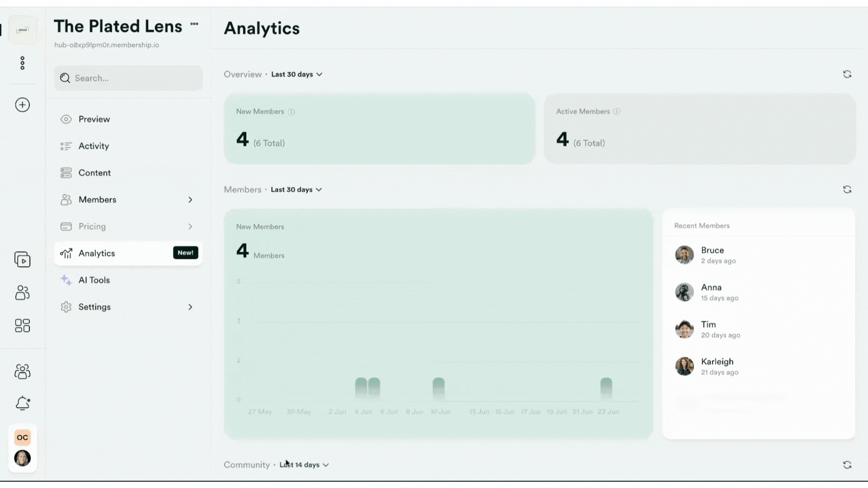Select Analytics in the sidebar
Viewport: 868px width, 488px height.
click(x=128, y=253)
